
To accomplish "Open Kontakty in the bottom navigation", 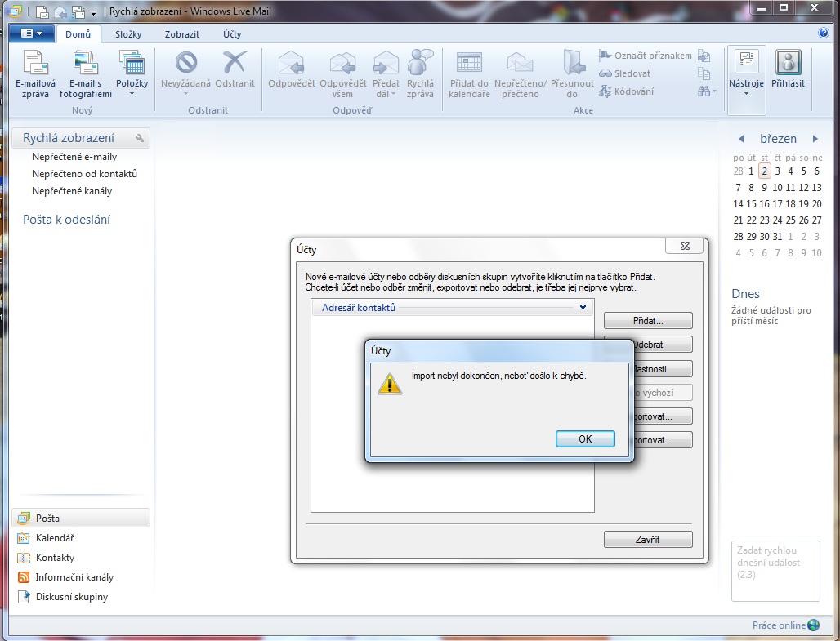I will coord(55,558).
